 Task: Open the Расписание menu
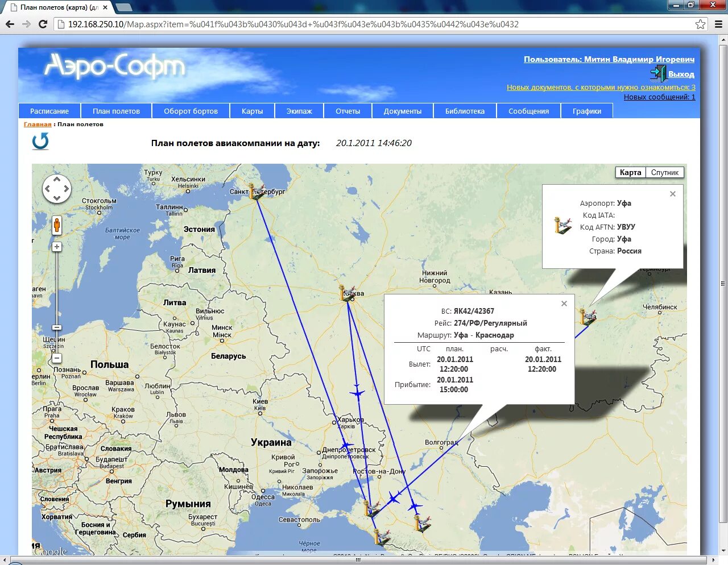tap(49, 111)
